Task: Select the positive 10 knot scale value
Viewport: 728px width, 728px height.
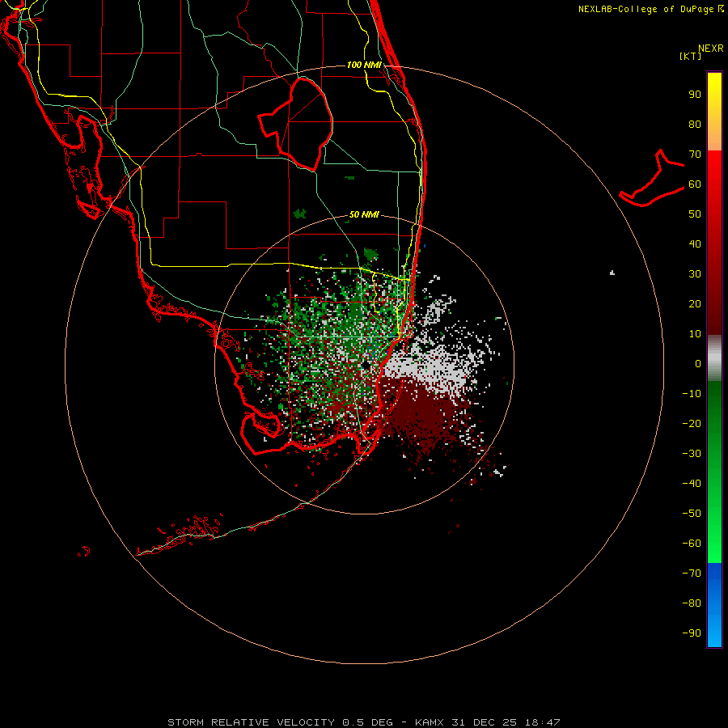Action: click(x=695, y=334)
